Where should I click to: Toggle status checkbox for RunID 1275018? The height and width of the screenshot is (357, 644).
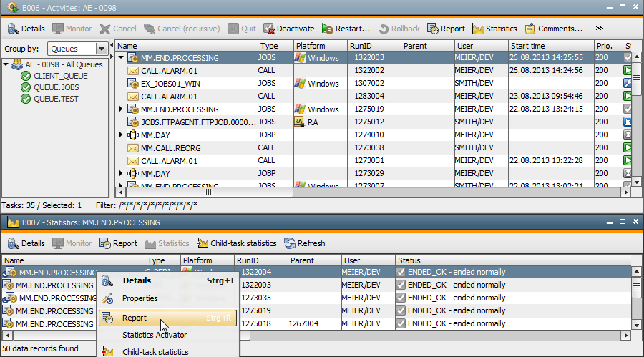[x=401, y=323]
